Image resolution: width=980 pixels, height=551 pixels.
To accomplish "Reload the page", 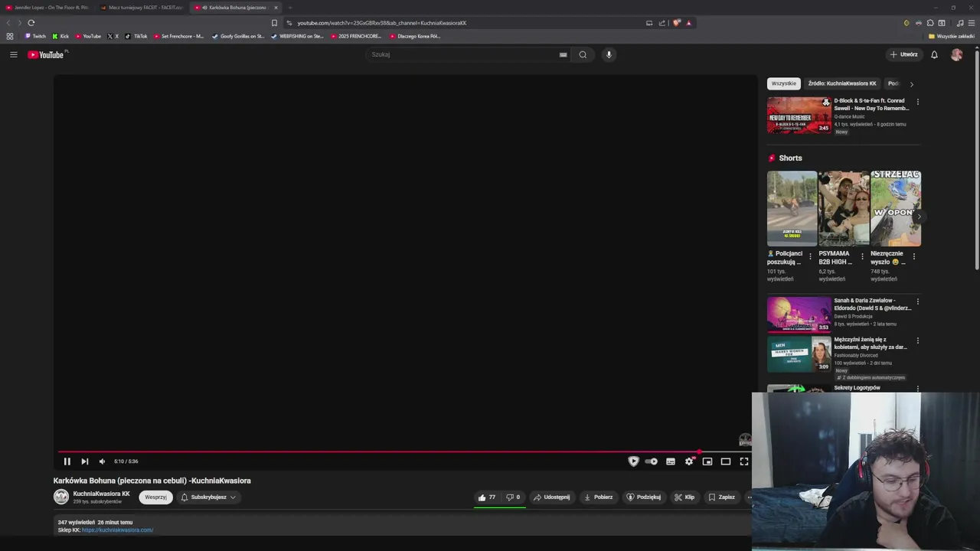I will (31, 23).
